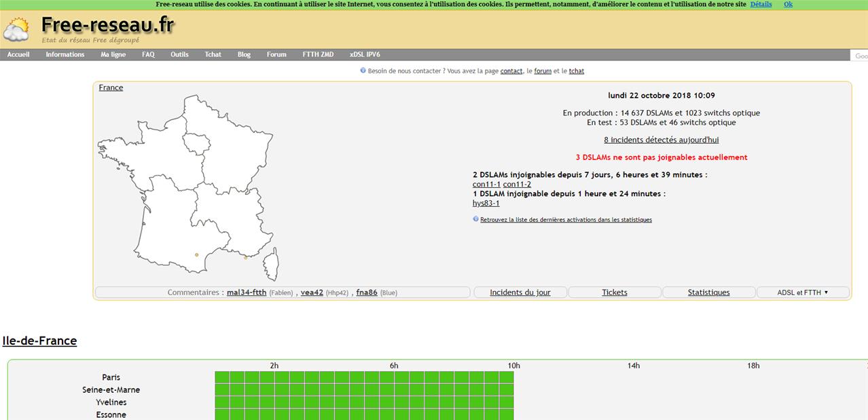868x420 pixels.
Task: Click the Statistiques button
Action: [709, 292]
